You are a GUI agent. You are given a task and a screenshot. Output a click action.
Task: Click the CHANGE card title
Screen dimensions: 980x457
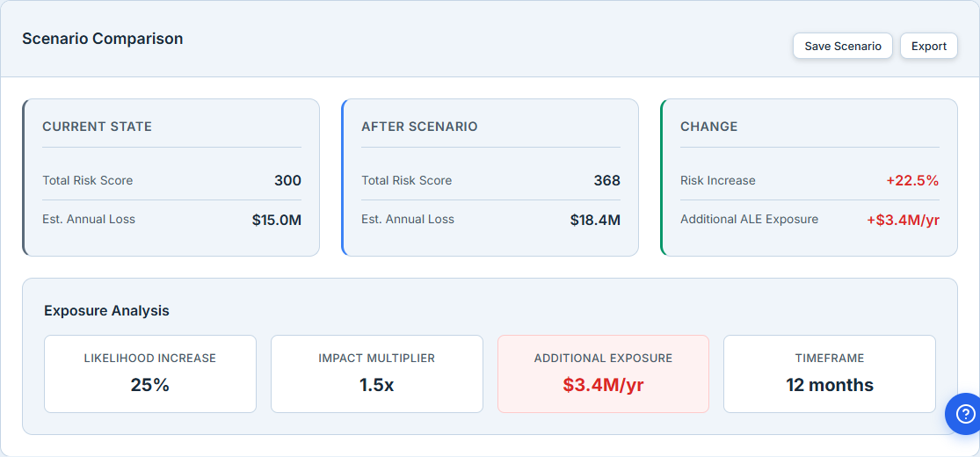pyautogui.click(x=708, y=127)
